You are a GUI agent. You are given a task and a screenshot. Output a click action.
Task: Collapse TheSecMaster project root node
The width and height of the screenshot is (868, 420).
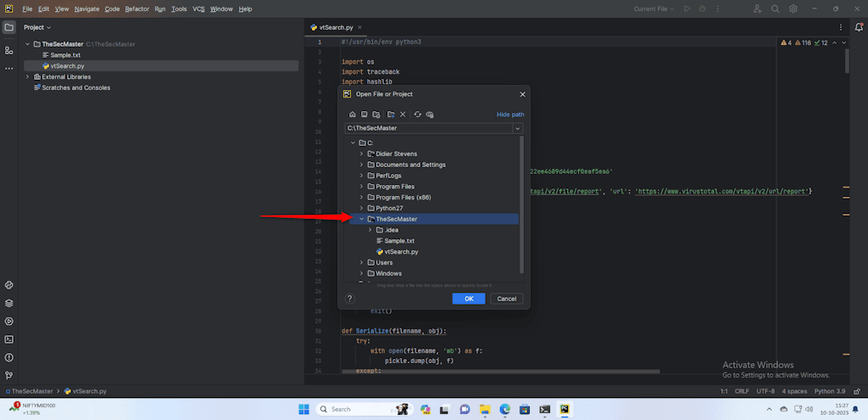(27, 44)
